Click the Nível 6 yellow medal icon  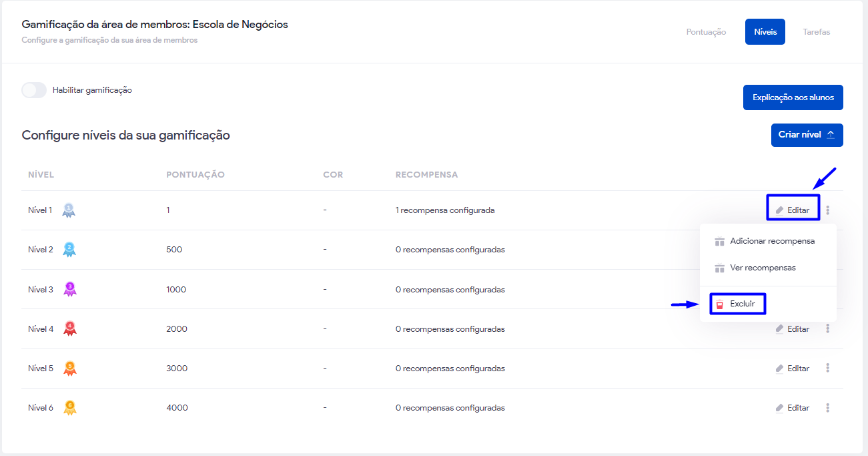pos(69,407)
